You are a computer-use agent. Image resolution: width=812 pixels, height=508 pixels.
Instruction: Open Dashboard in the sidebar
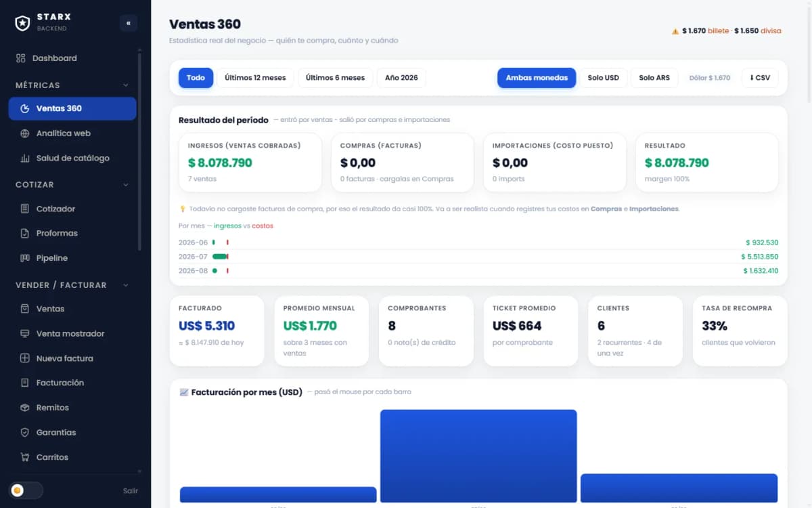pyautogui.click(x=72, y=58)
